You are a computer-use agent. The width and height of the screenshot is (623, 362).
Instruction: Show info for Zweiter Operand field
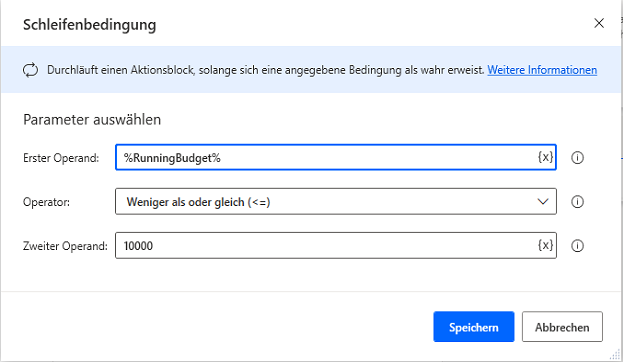(577, 246)
